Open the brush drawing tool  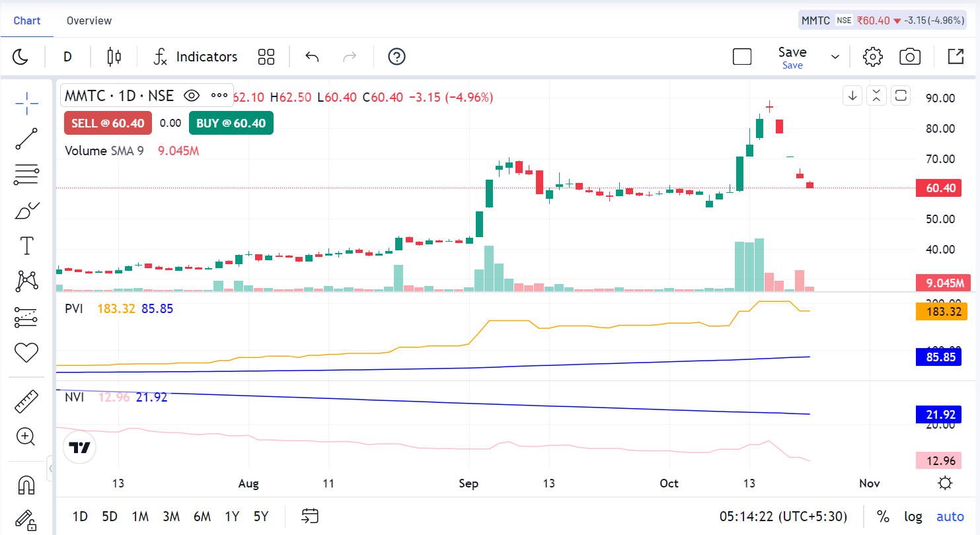[26, 211]
